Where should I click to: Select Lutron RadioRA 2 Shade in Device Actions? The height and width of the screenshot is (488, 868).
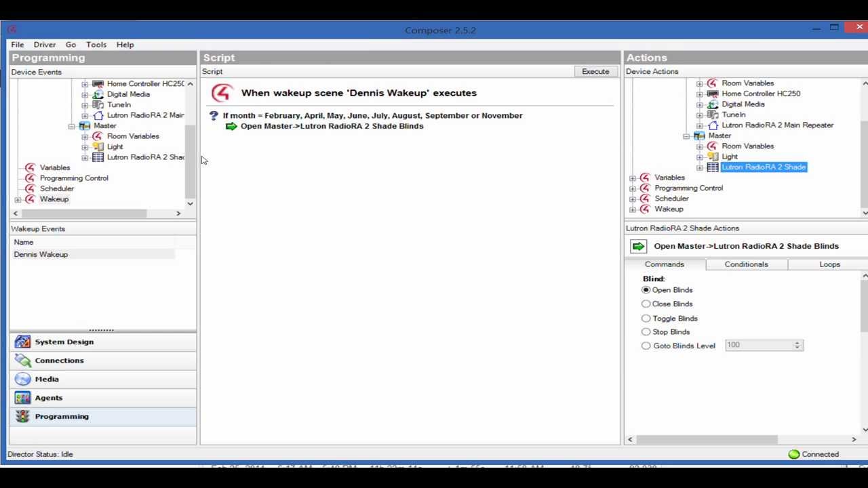(764, 167)
